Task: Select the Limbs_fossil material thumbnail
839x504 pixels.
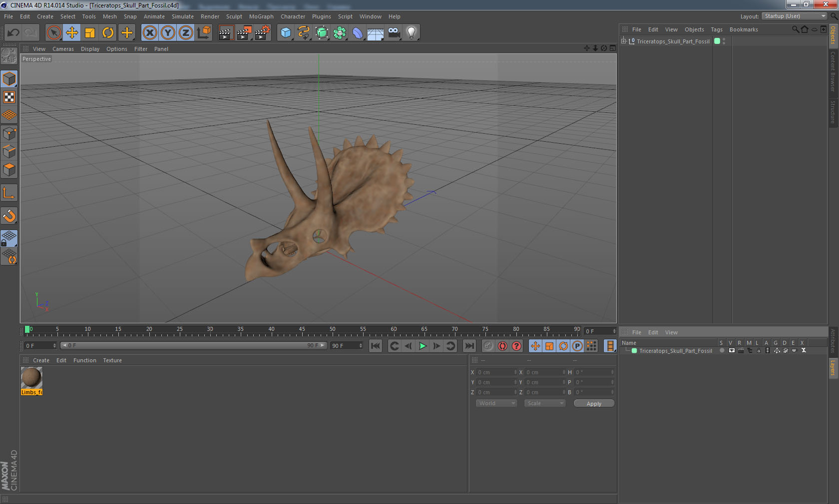Action: pos(31,378)
